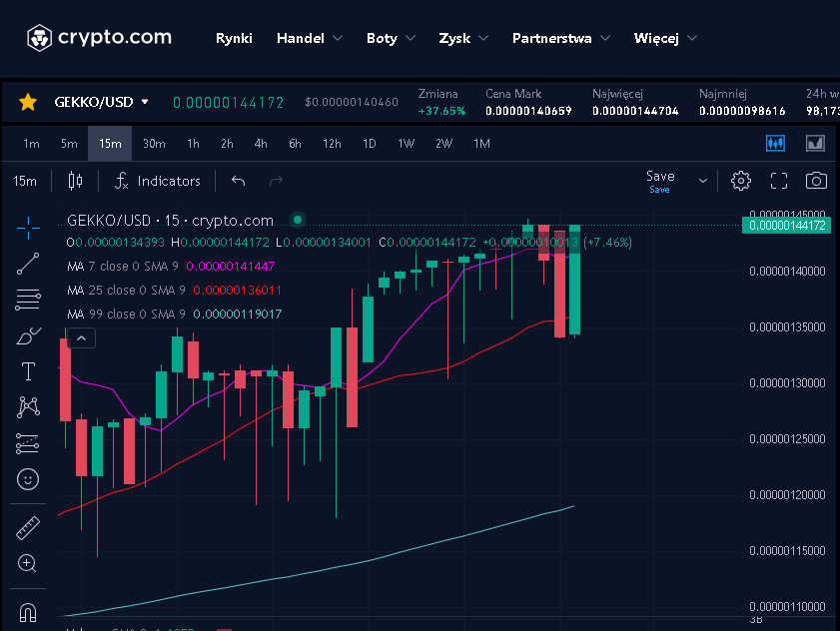
Task: Select the 6h timeframe
Action: point(295,144)
